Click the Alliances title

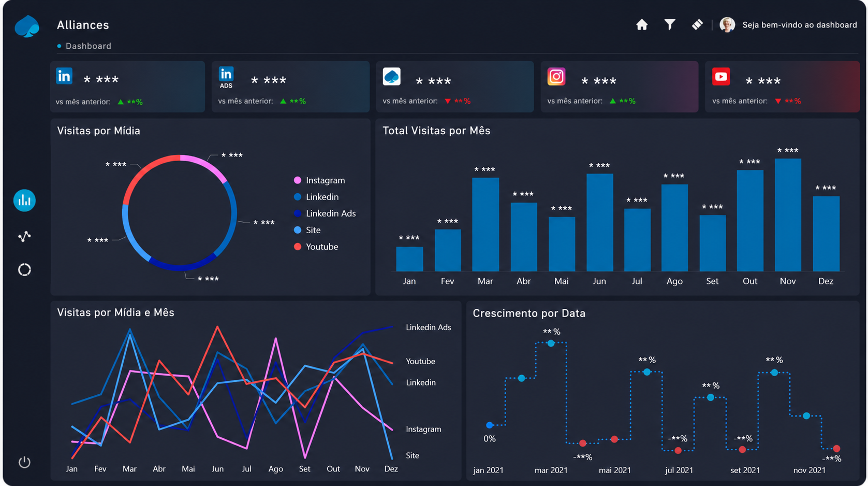[83, 25]
